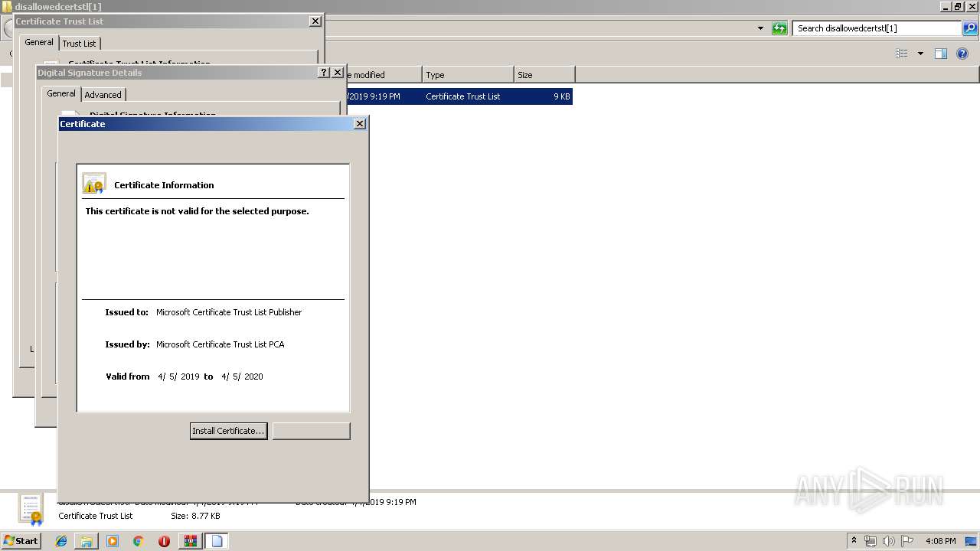The height and width of the screenshot is (551, 980).
Task: Click the folder icon in the Explorer title bar
Action: coord(7,6)
